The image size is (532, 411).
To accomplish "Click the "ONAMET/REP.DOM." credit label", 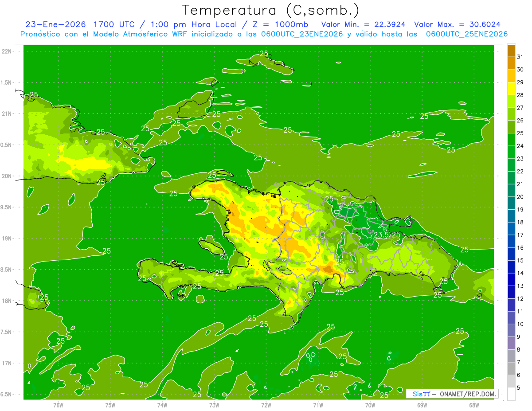I will point(468,394).
